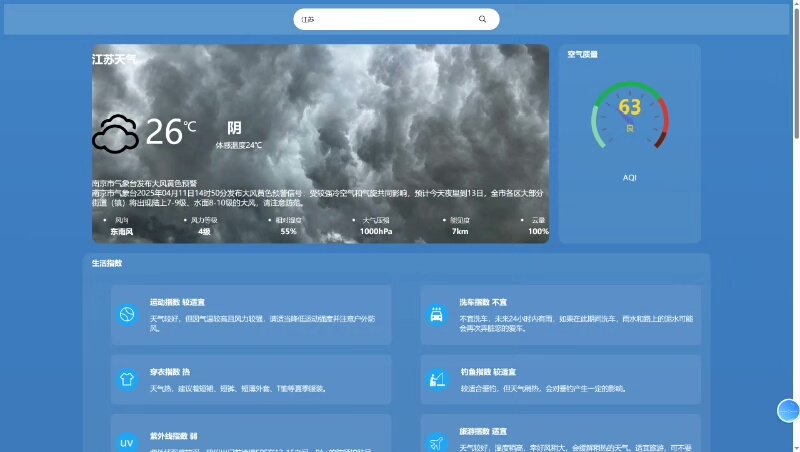Select the 钓鱼指数 较适宜 card
This screenshot has width=800, height=452.
point(560,379)
